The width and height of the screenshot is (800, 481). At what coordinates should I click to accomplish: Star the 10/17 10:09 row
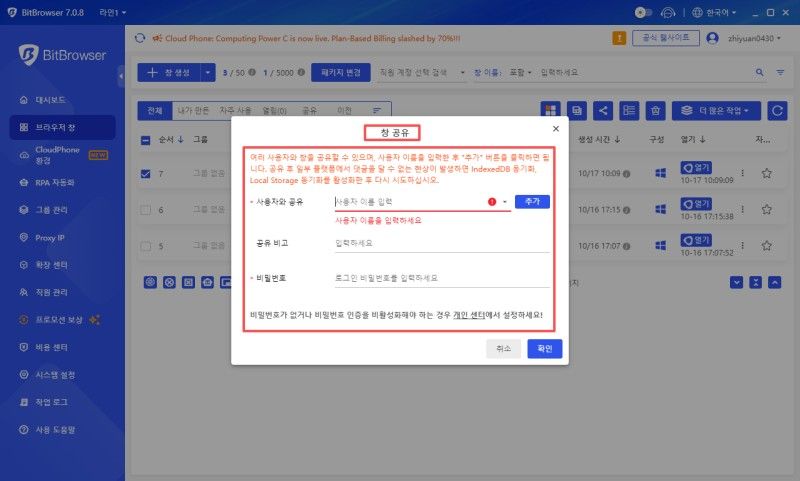(766, 173)
